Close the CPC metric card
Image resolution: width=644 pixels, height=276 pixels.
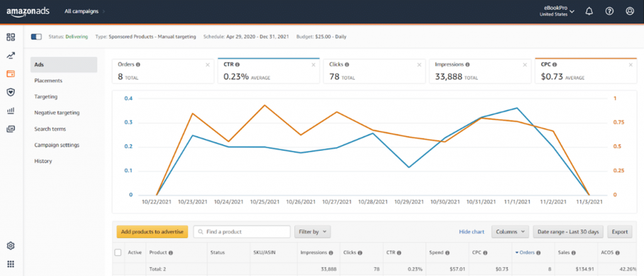click(631, 65)
